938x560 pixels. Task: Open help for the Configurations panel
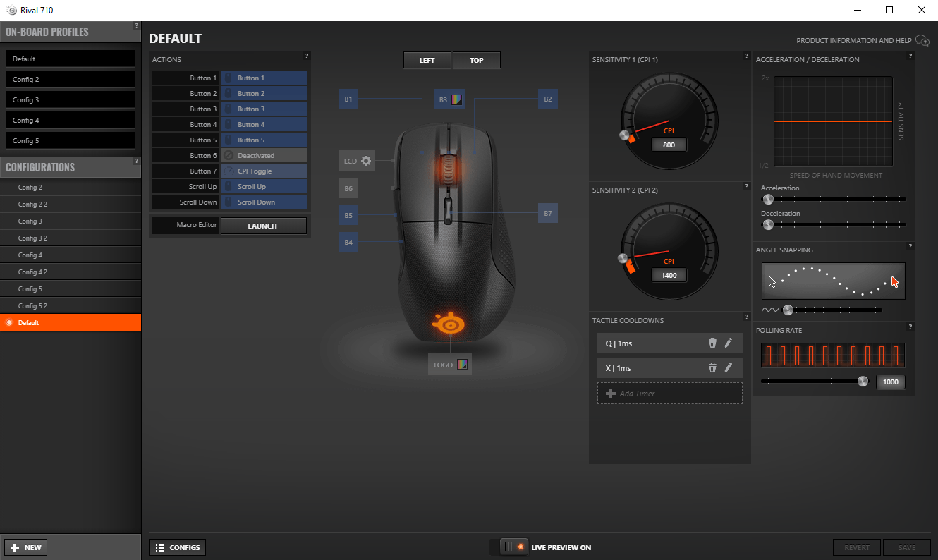point(137,161)
